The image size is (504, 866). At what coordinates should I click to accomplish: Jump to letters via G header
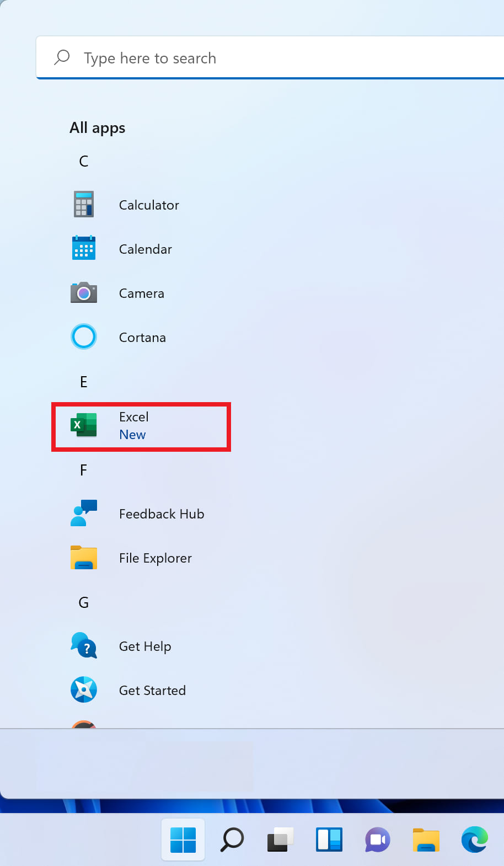(84, 602)
